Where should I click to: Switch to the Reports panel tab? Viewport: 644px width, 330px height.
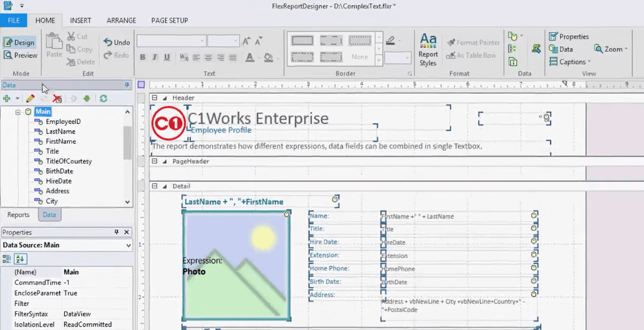(19, 215)
